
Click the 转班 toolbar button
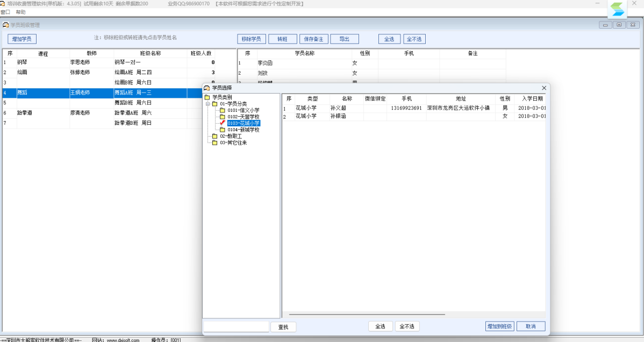[282, 39]
